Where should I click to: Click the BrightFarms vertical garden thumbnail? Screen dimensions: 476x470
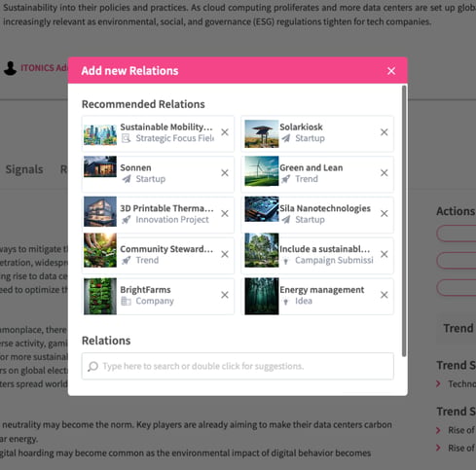click(100, 296)
